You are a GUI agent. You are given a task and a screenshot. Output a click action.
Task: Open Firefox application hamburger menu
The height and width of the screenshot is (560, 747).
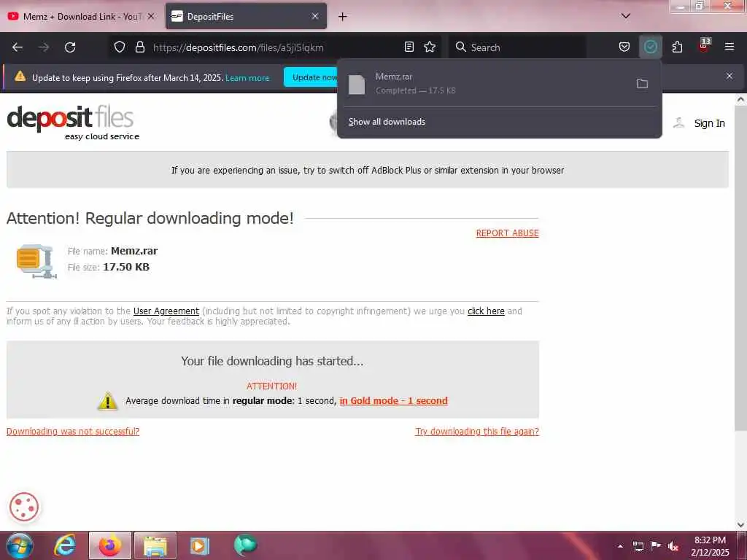click(729, 47)
